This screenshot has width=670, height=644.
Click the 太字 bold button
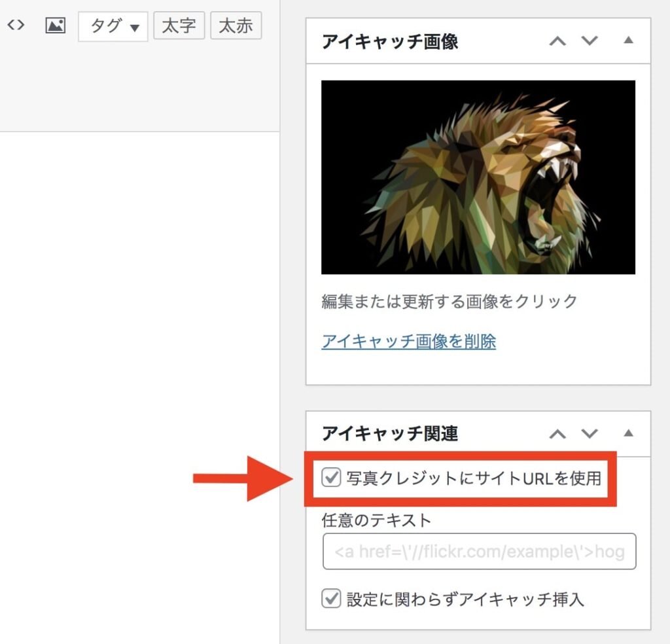pyautogui.click(x=179, y=26)
